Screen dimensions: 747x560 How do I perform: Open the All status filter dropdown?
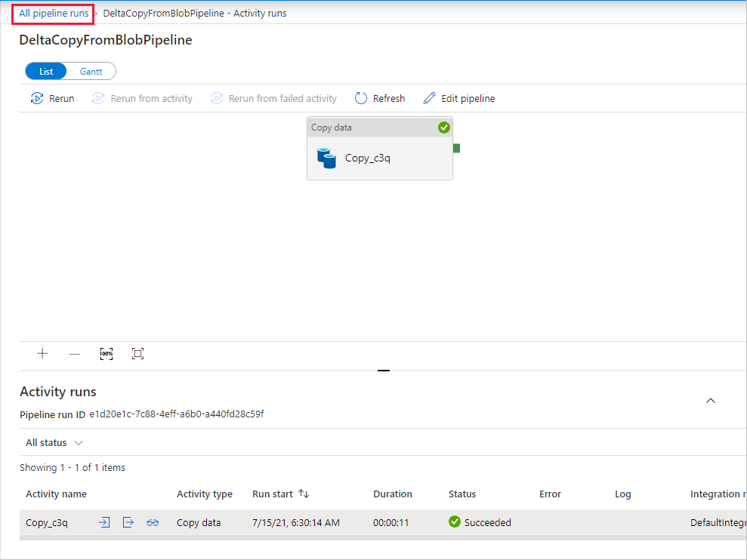pyautogui.click(x=54, y=443)
